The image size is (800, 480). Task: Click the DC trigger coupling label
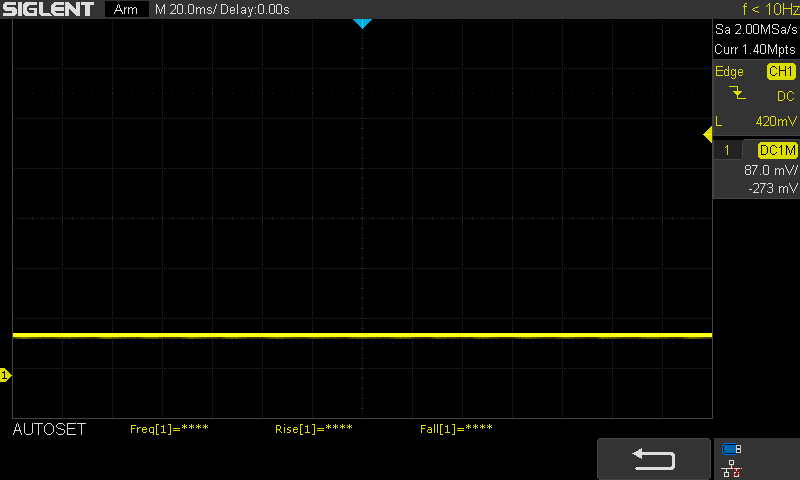coord(786,96)
